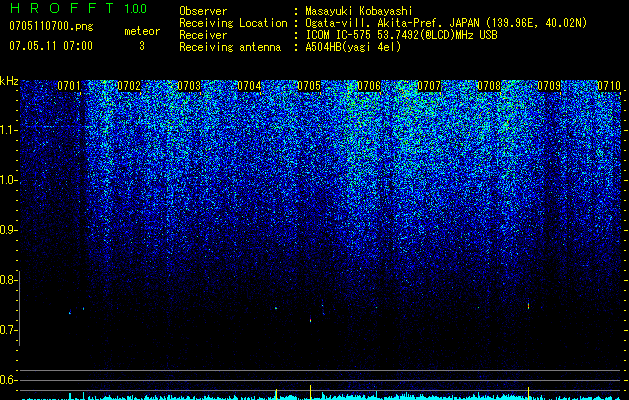Viewport: 629px width, 400px height.
Task: Click the A504HB(yagi 4el) antenna text
Action: [353, 47]
